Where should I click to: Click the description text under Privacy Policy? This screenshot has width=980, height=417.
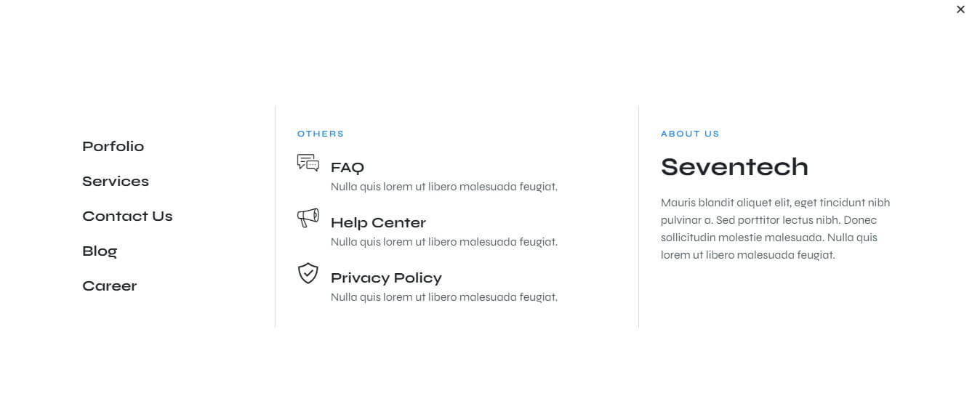(x=443, y=297)
